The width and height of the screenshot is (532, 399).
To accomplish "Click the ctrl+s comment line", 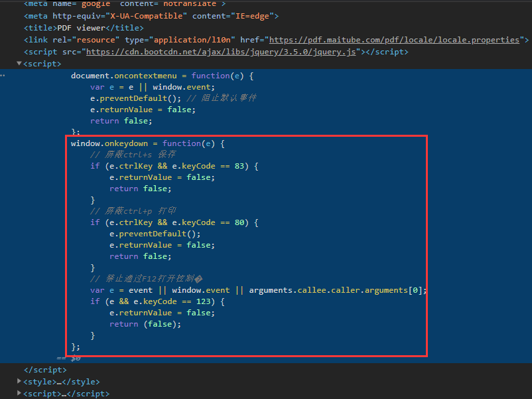I will pos(133,155).
